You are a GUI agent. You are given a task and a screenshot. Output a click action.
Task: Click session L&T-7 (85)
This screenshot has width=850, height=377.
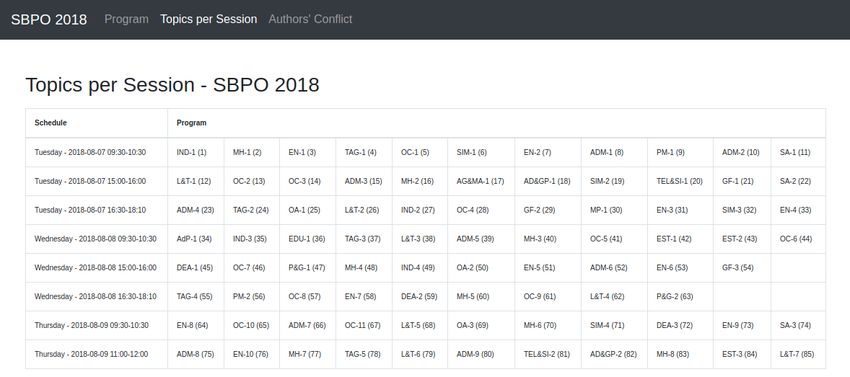click(796, 354)
